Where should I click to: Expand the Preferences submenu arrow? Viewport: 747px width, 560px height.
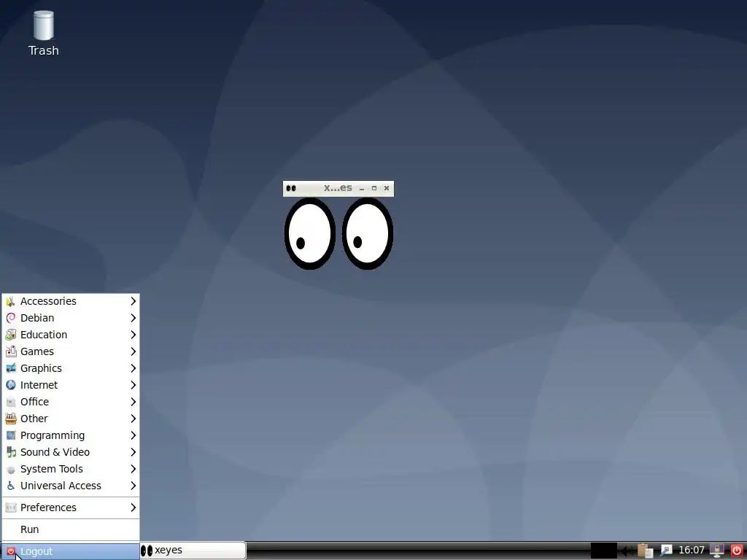click(x=133, y=507)
